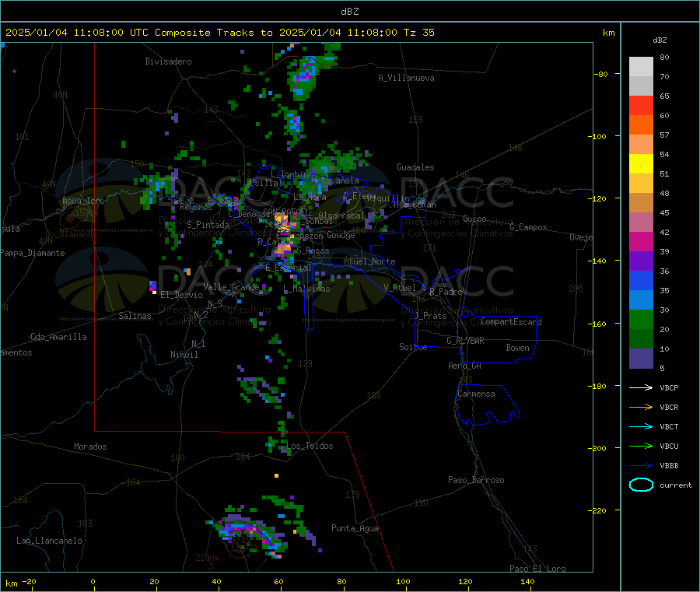Click the white VBCP arrow legend icon
Viewport: 700px width, 592px height.
pos(641,387)
